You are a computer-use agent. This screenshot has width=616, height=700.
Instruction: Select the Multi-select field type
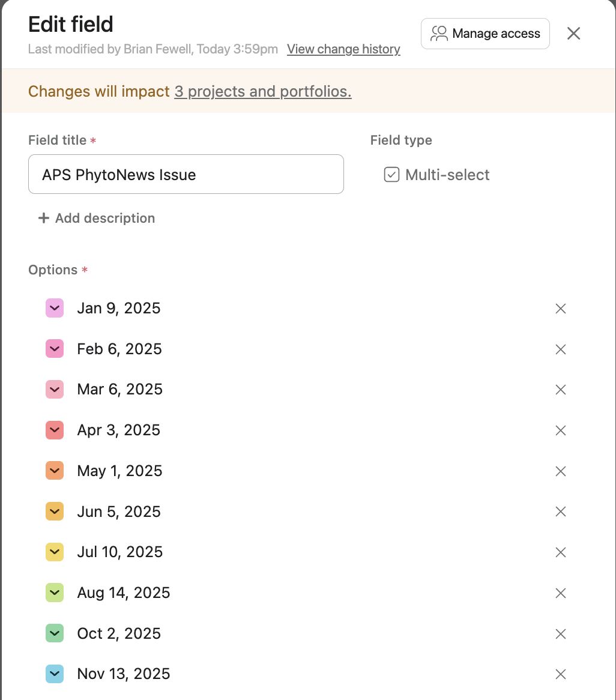click(437, 175)
